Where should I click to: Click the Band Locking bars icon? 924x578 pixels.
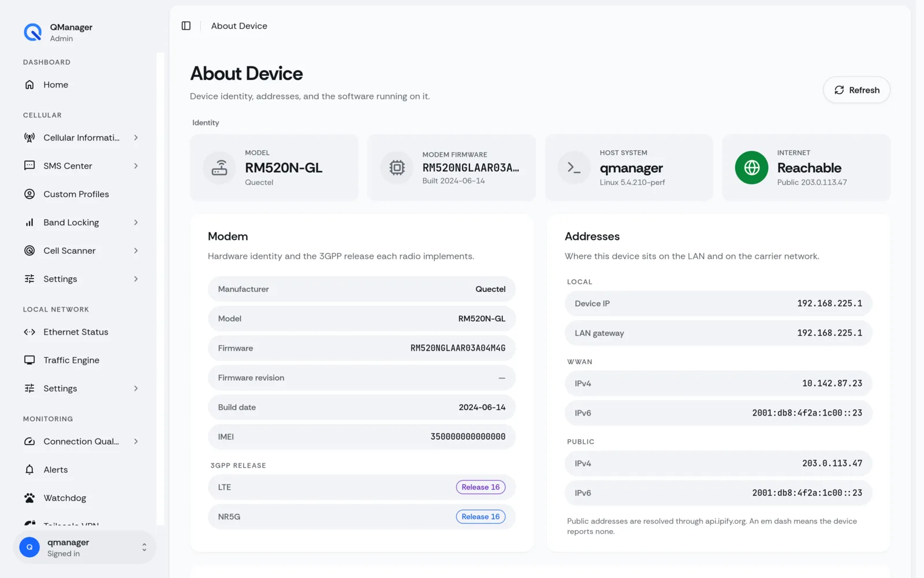click(x=29, y=223)
